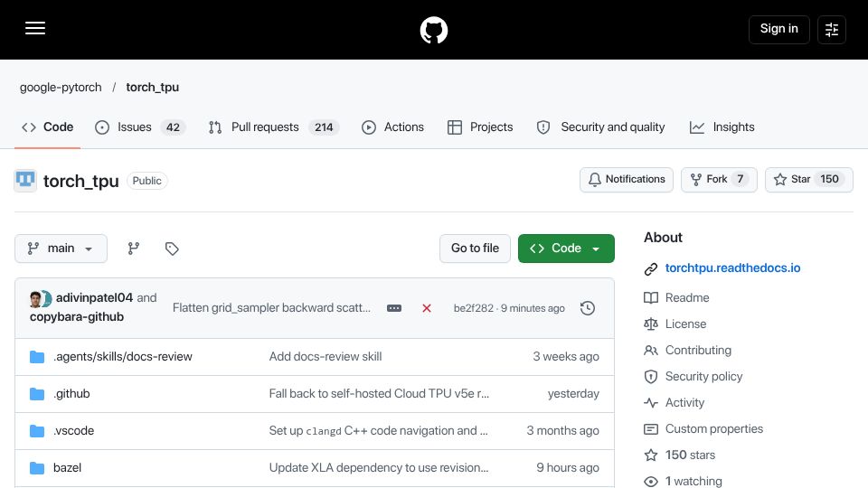Viewport: 868px width, 488px height.
Task: Open 'Set up clangd C++ code navigation' commit
Action: [379, 431]
